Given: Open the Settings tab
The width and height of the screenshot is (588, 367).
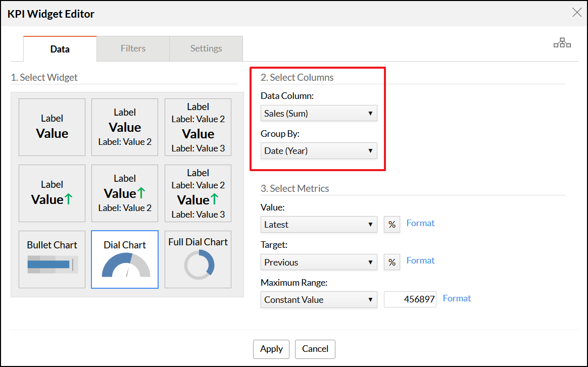Looking at the screenshot, I should [206, 48].
